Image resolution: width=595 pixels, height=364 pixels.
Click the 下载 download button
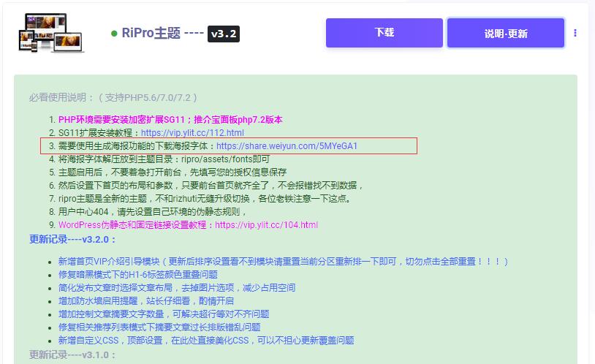click(384, 33)
